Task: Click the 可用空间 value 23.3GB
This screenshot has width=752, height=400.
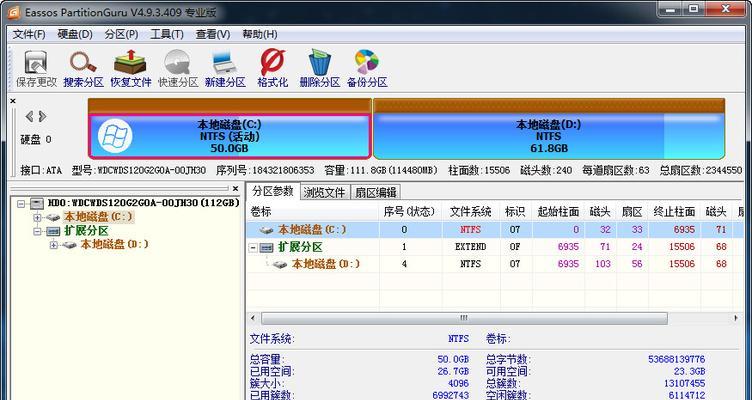Action: [691, 372]
